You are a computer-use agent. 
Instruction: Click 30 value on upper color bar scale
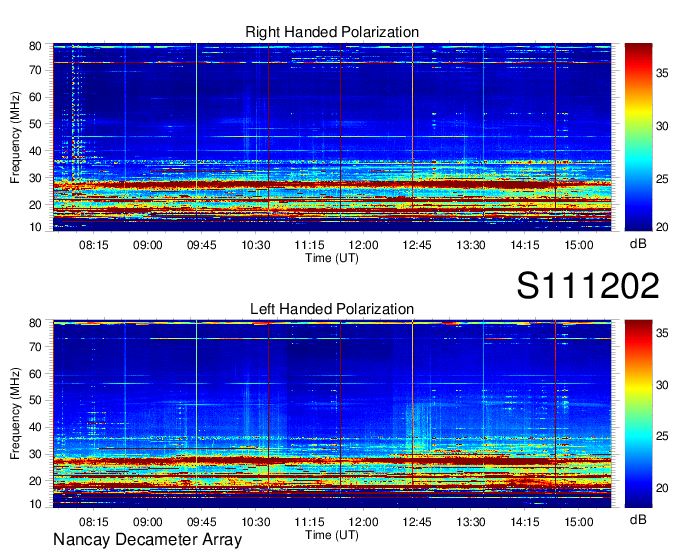pyautogui.click(x=662, y=126)
